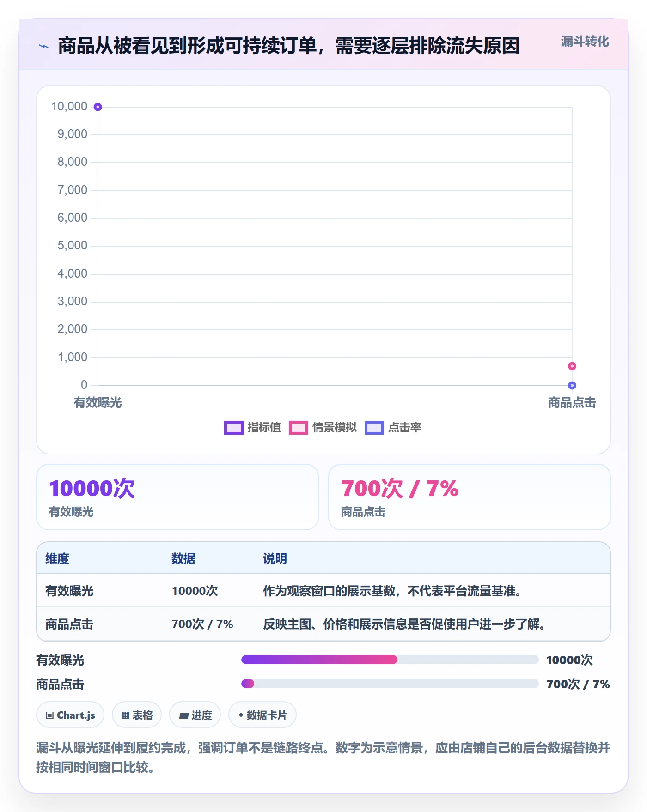Click the 反映主图、价格和展示信息 description cell
647x812 pixels.
tap(404, 624)
